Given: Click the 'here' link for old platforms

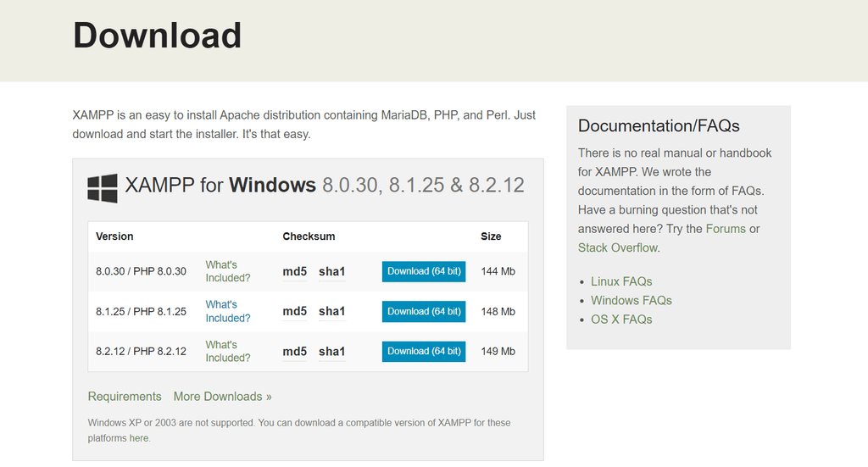Looking at the screenshot, I should (x=139, y=438).
